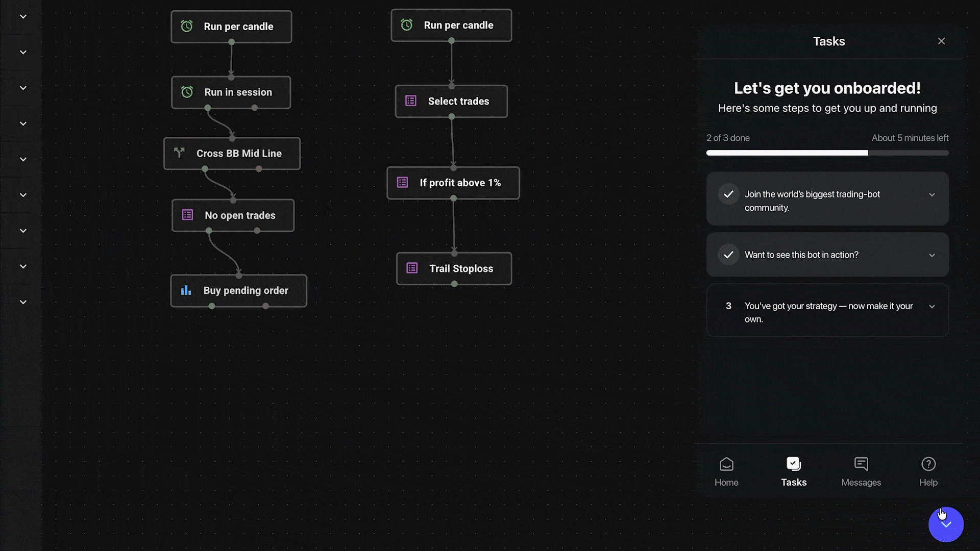Screen dimensions: 980x551
Task: Click the list icon on the If profit above 1% node
Action: (x=403, y=182)
